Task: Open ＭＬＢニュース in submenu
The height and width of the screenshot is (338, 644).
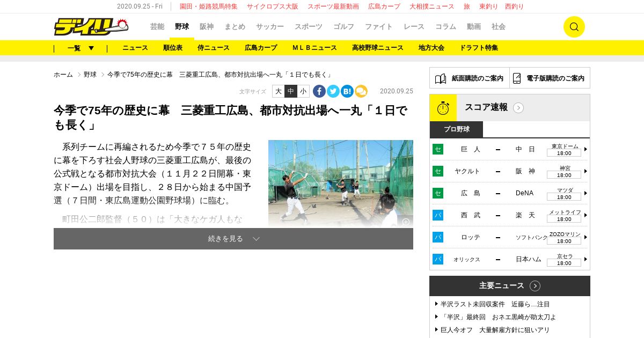Action: coord(314,48)
